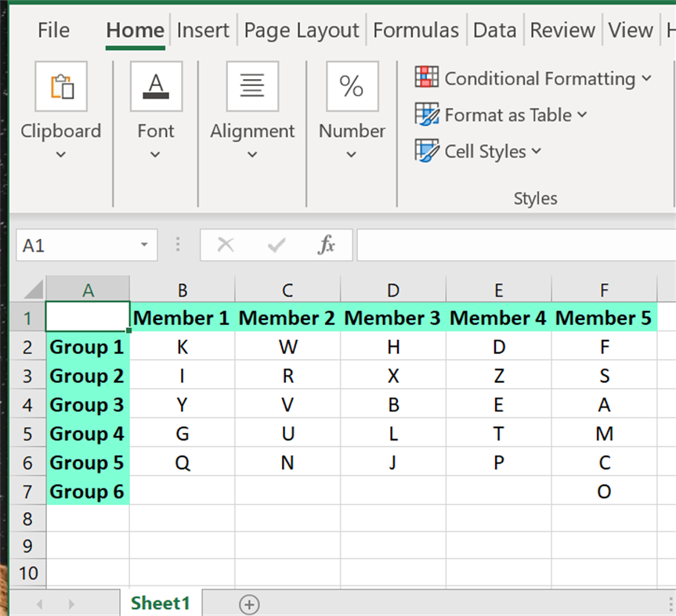The height and width of the screenshot is (616, 676).
Task: Click the Number percent style icon
Action: (x=352, y=86)
